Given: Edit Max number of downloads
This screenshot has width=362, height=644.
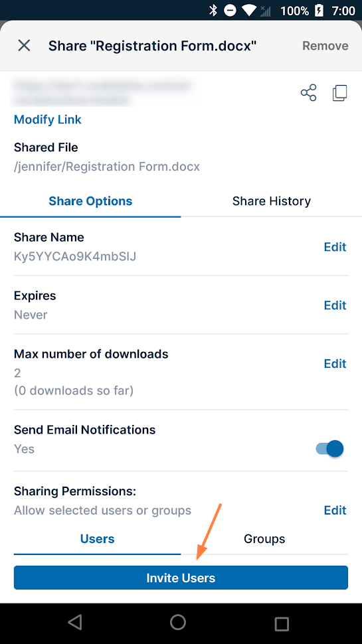Looking at the screenshot, I should (x=335, y=363).
